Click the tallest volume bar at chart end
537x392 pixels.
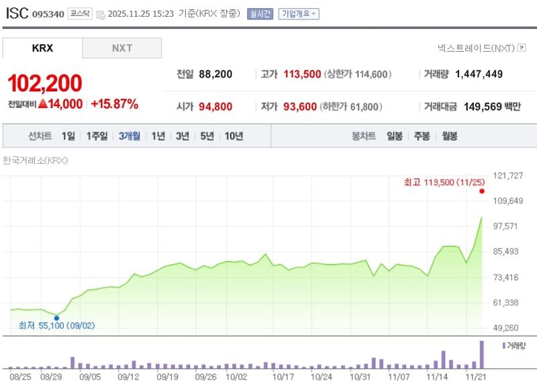pos(481,354)
